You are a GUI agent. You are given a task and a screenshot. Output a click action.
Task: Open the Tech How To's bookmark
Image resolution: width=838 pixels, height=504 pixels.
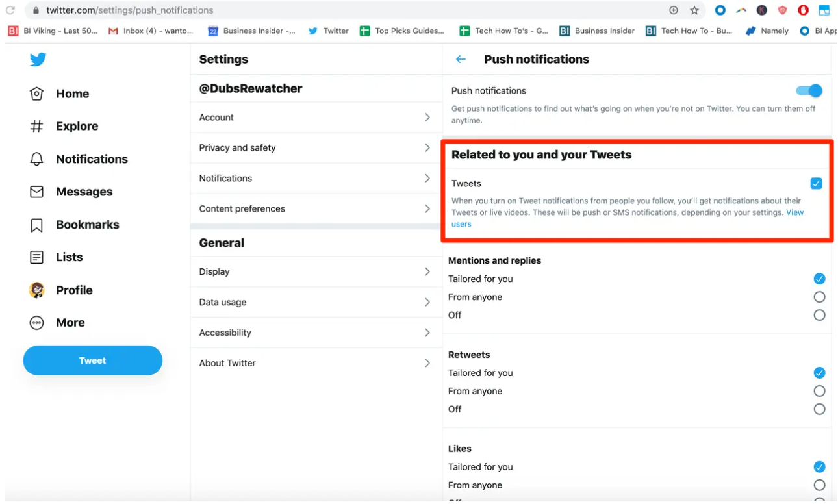coord(503,31)
